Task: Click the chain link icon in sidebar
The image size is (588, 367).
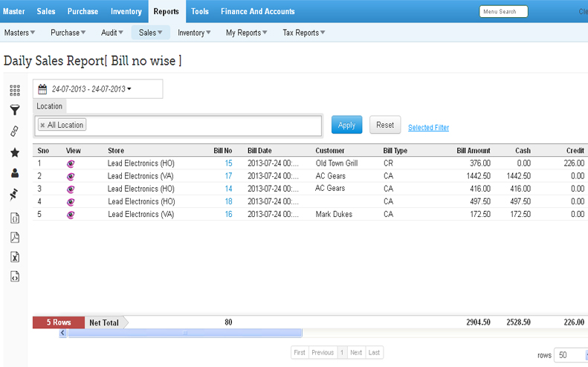Action: click(x=14, y=131)
